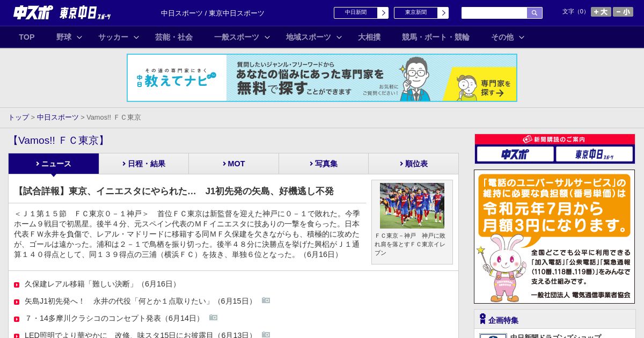Click the Tokyo Chunichi Sports logo in the header
Screen dimensions: 644x338
tap(85, 13)
